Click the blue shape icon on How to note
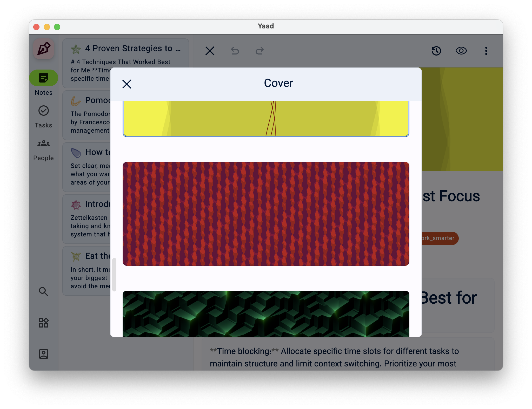This screenshot has width=532, height=409. coord(76,153)
